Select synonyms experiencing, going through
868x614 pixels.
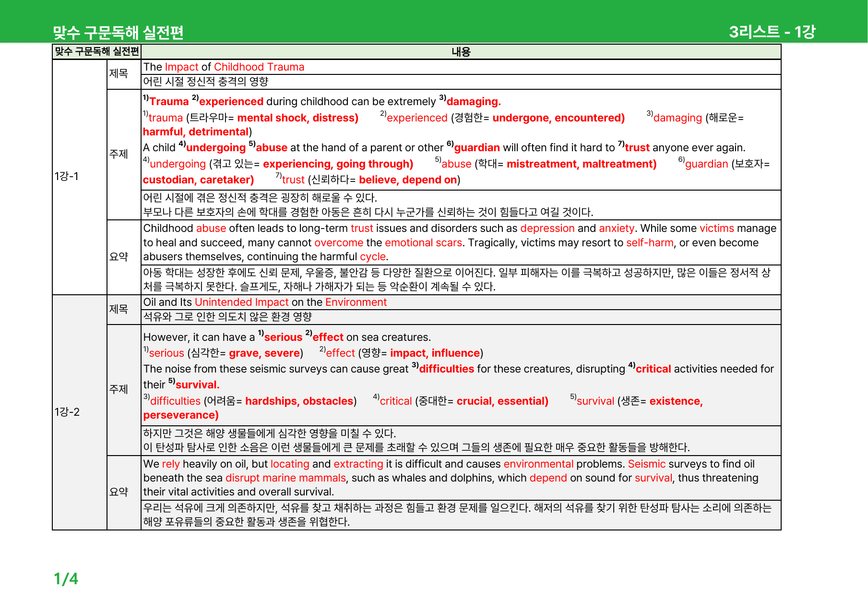[x=338, y=164]
